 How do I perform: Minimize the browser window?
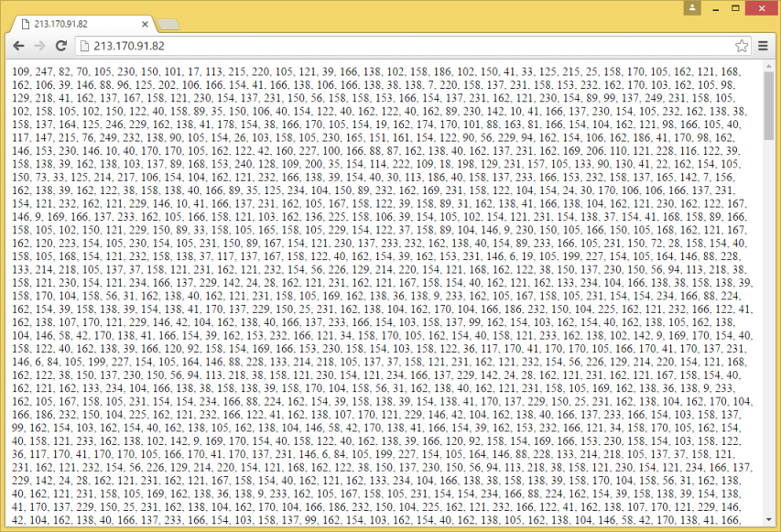[715, 8]
